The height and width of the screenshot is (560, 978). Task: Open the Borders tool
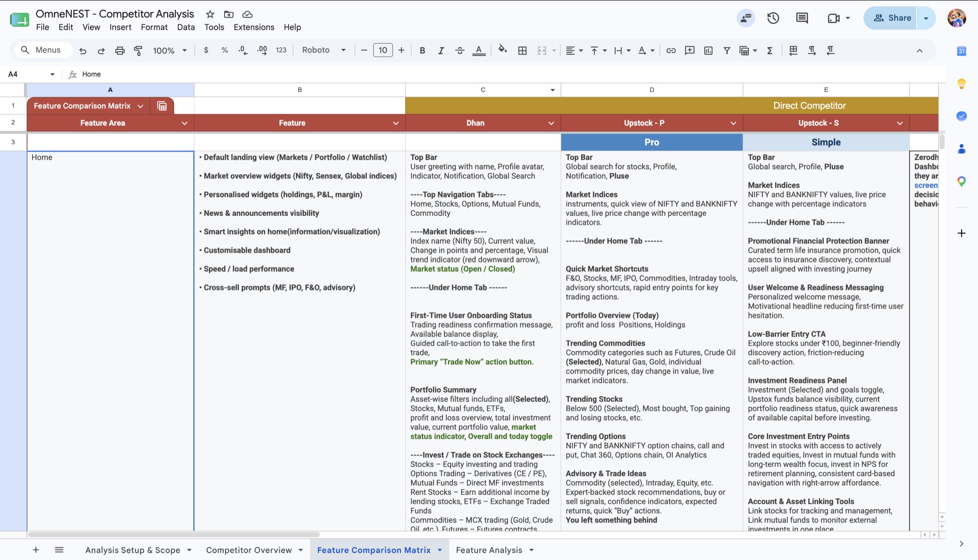coord(522,50)
